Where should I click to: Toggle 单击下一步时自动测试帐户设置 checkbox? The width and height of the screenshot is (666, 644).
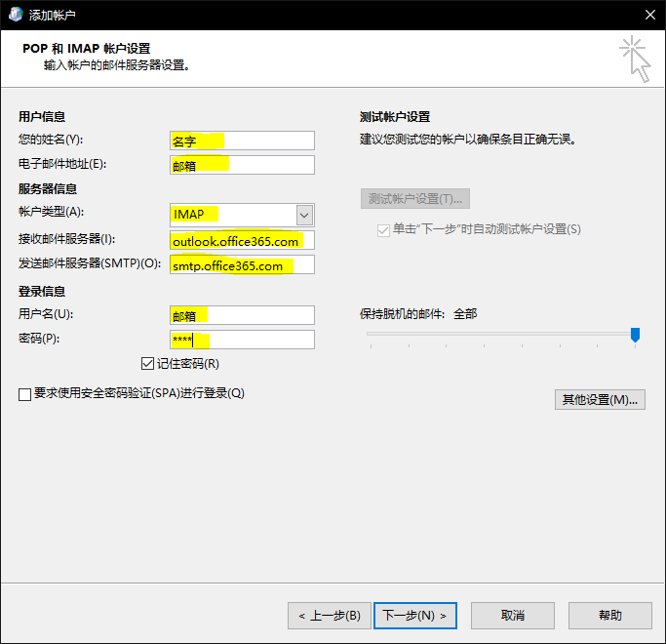click(x=383, y=230)
